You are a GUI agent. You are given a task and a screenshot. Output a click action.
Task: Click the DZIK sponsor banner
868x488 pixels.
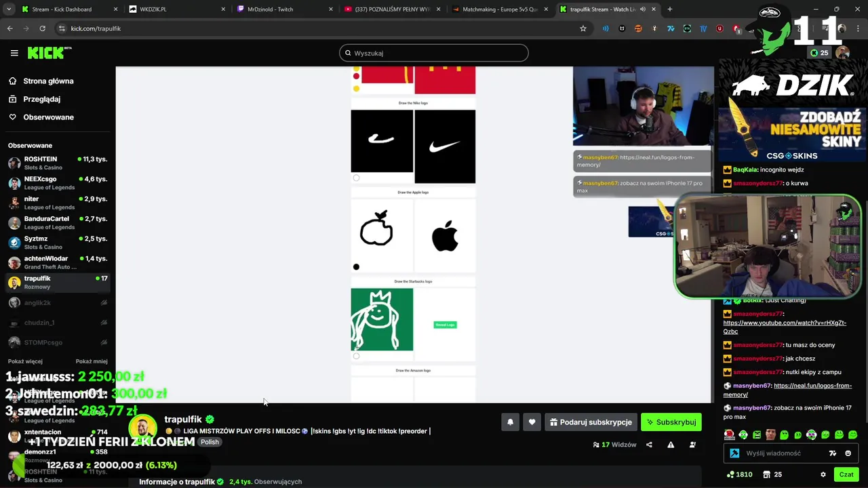(x=792, y=85)
